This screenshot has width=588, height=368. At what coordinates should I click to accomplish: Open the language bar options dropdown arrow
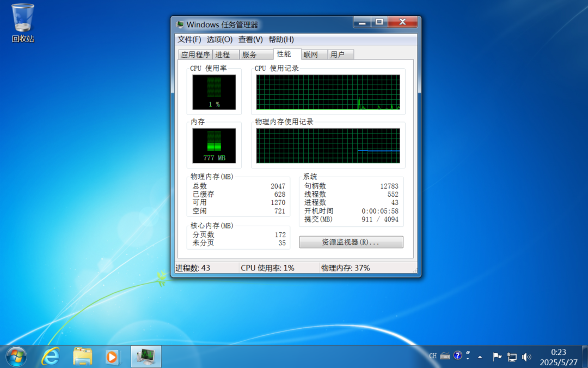pos(468,359)
